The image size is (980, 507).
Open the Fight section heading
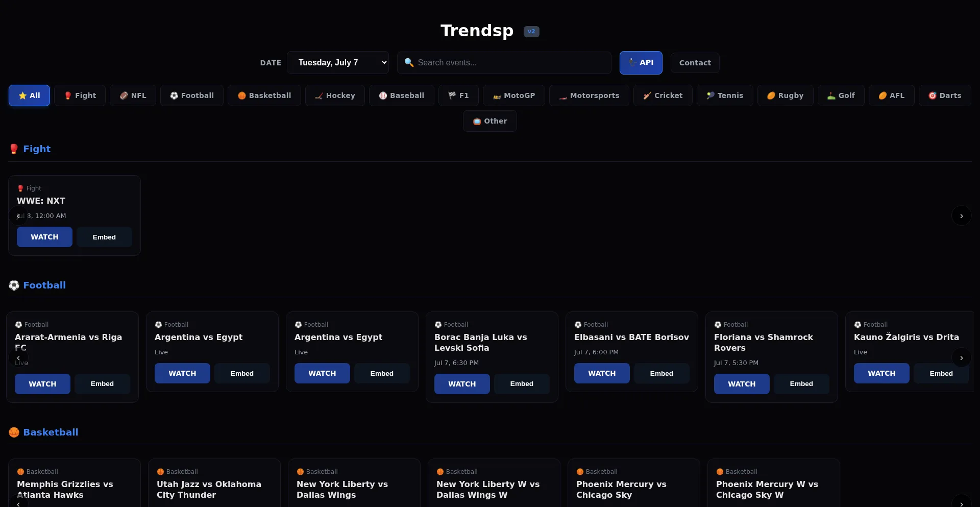[37, 149]
